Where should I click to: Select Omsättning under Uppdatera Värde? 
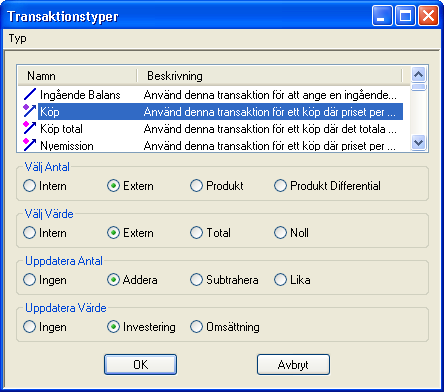click(x=225, y=327)
